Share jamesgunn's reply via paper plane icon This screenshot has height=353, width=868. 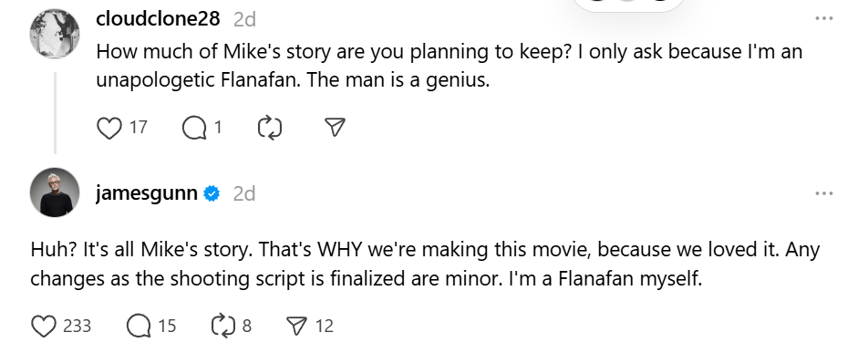click(297, 326)
